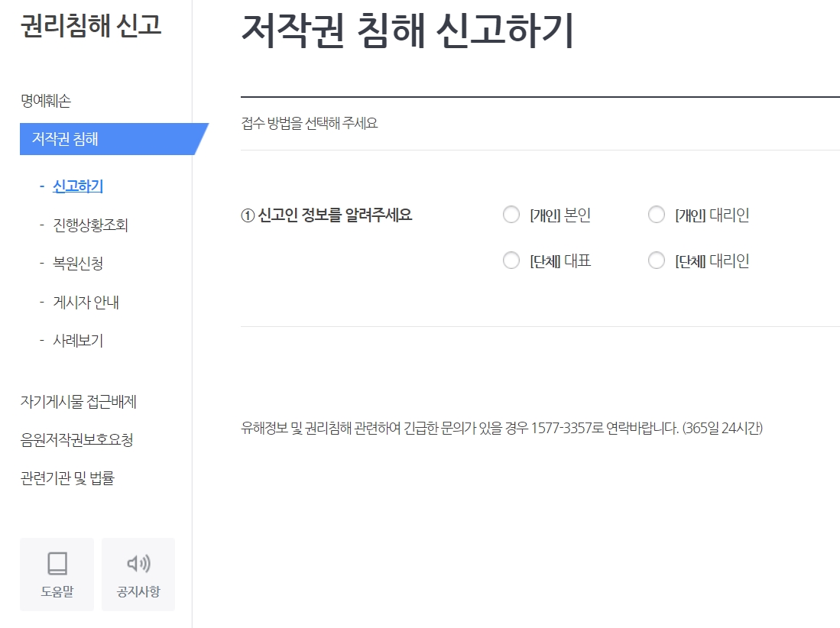Screen dimensions: 840x628
Task: Click 저작권 침해 신고하기 page heading
Action: [x=407, y=31]
